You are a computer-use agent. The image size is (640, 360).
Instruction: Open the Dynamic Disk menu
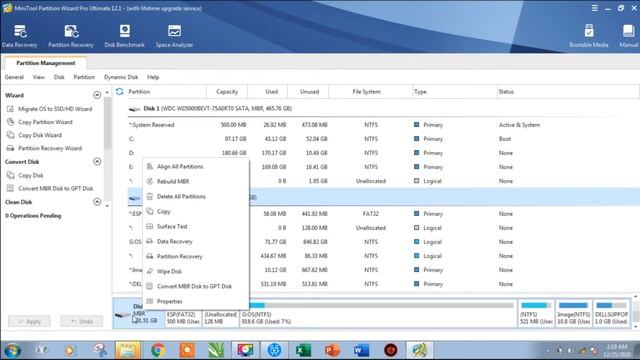pos(121,77)
